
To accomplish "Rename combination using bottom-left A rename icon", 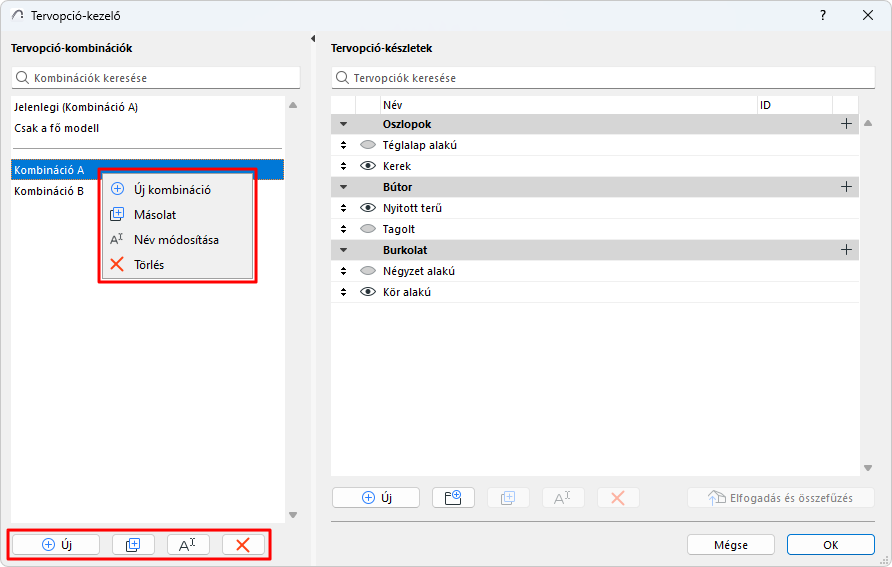I will pos(188,545).
